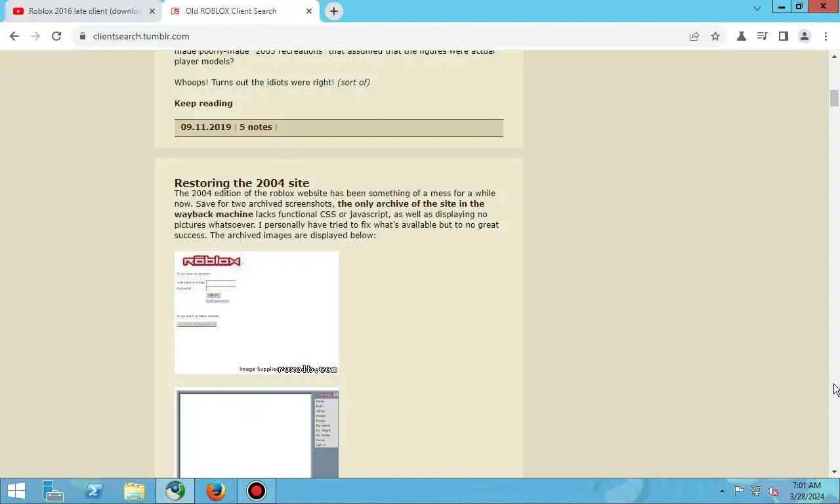Open the Chrome three-dot menu

826,36
